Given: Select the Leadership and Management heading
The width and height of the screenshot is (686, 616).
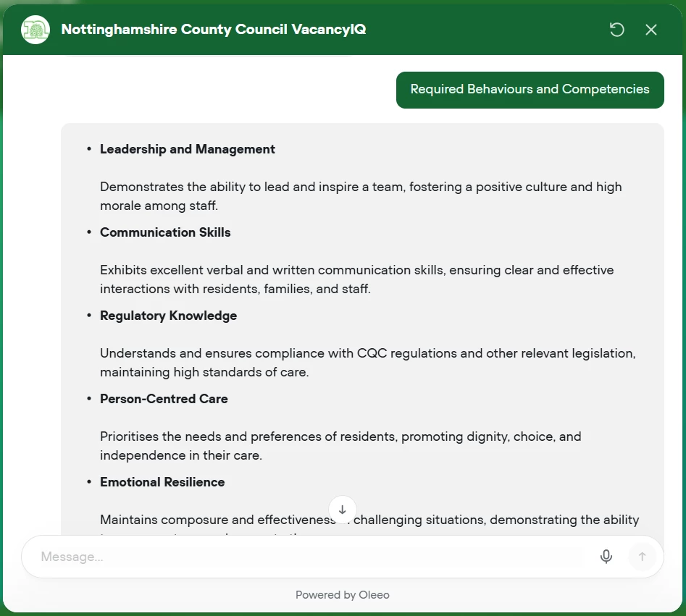Looking at the screenshot, I should click(x=187, y=149).
